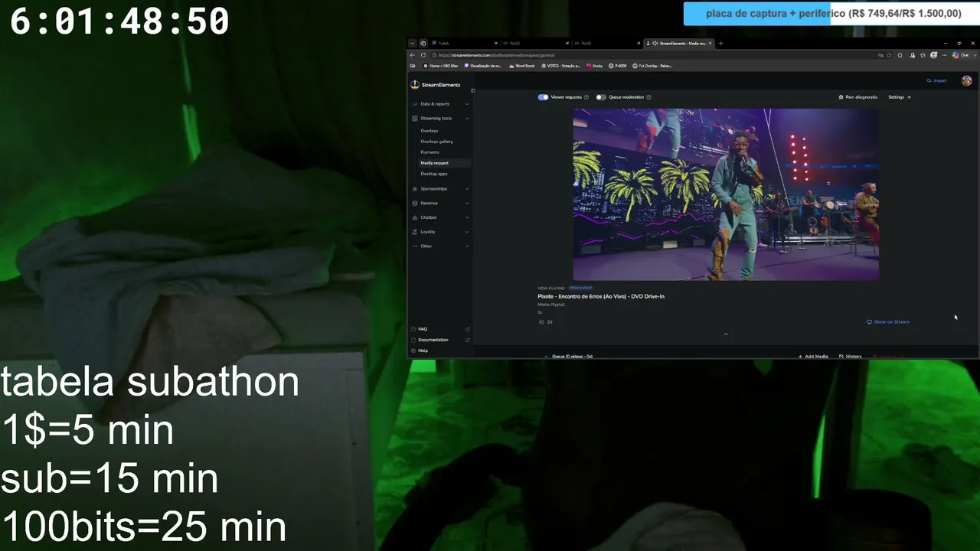980x551 pixels.
Task: Open the Word Bomb bookmark
Action: pyautogui.click(x=522, y=66)
